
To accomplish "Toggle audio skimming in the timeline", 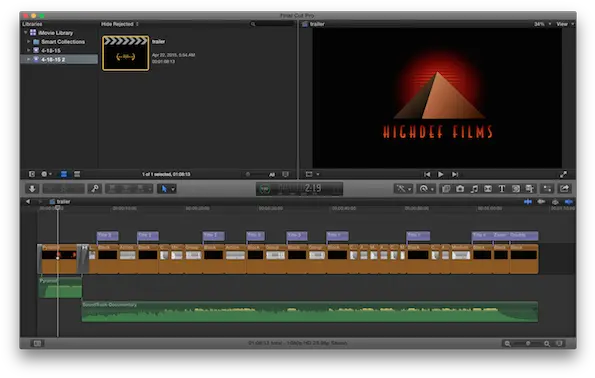I will [x=541, y=202].
